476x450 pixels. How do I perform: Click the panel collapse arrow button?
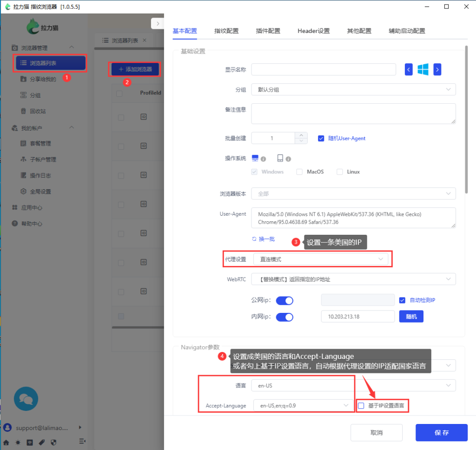pyautogui.click(x=158, y=23)
